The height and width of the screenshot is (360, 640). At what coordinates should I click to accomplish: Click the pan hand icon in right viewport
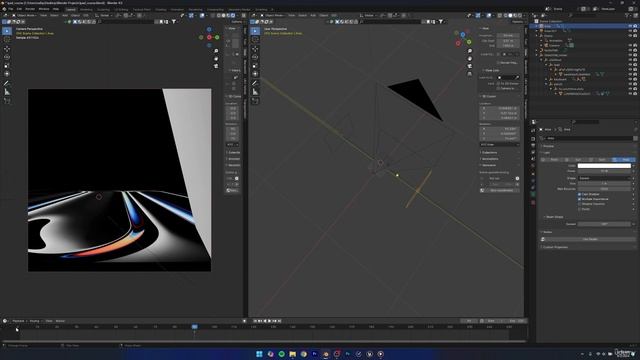470,58
